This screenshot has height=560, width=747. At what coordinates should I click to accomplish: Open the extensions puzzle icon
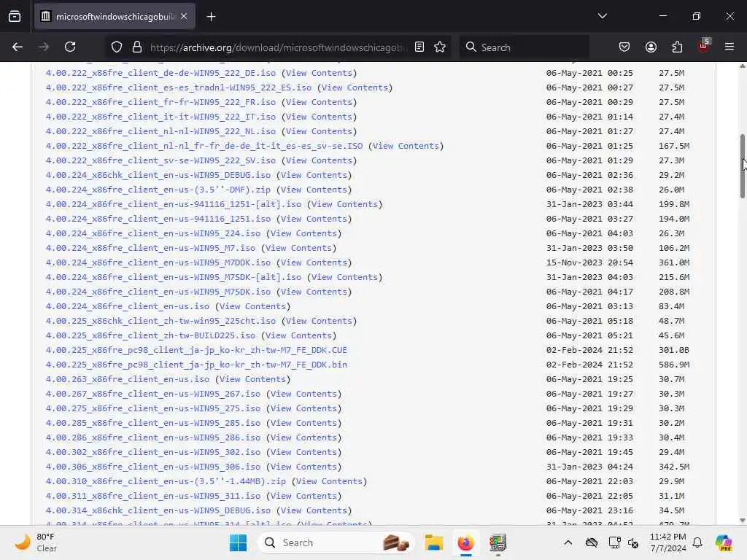677,47
